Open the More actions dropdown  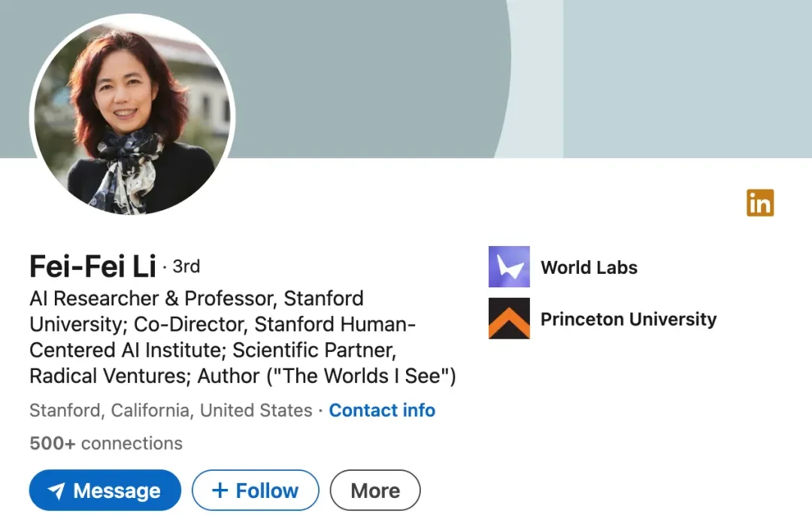point(375,491)
